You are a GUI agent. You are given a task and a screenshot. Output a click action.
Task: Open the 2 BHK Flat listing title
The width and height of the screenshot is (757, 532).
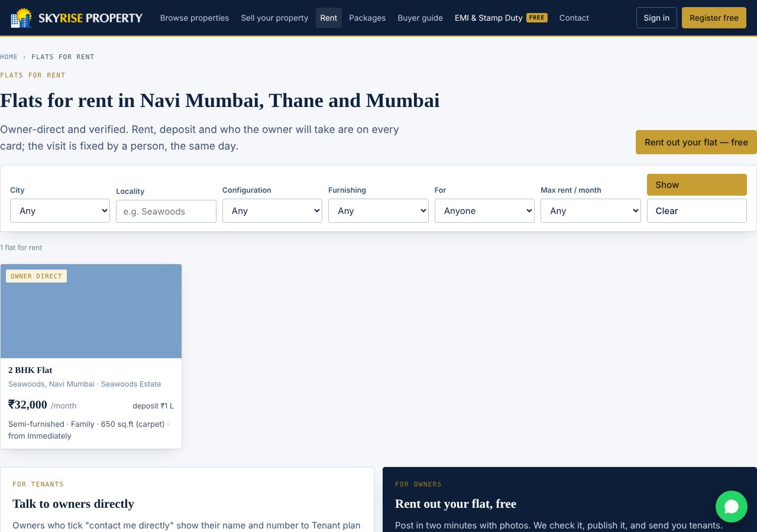30,370
